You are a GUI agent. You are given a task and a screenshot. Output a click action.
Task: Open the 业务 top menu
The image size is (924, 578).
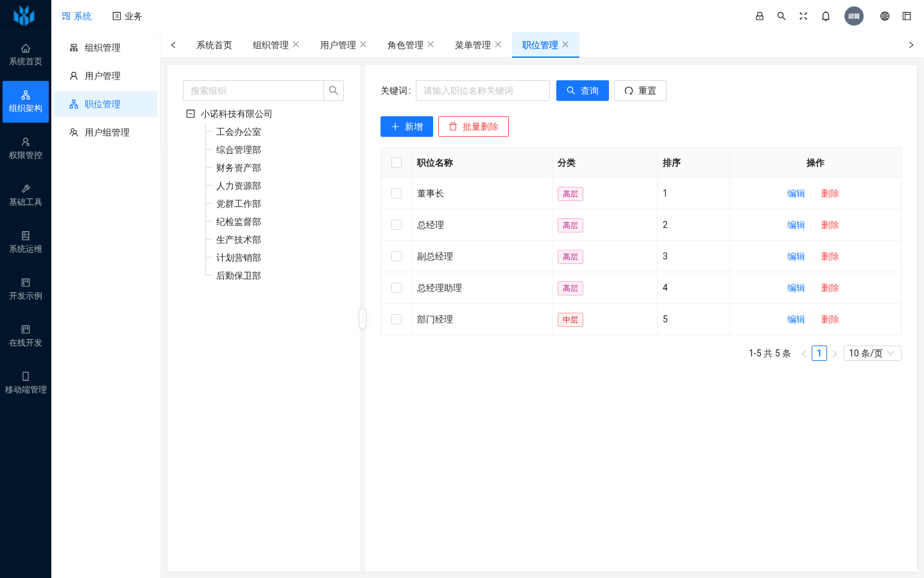click(x=127, y=16)
